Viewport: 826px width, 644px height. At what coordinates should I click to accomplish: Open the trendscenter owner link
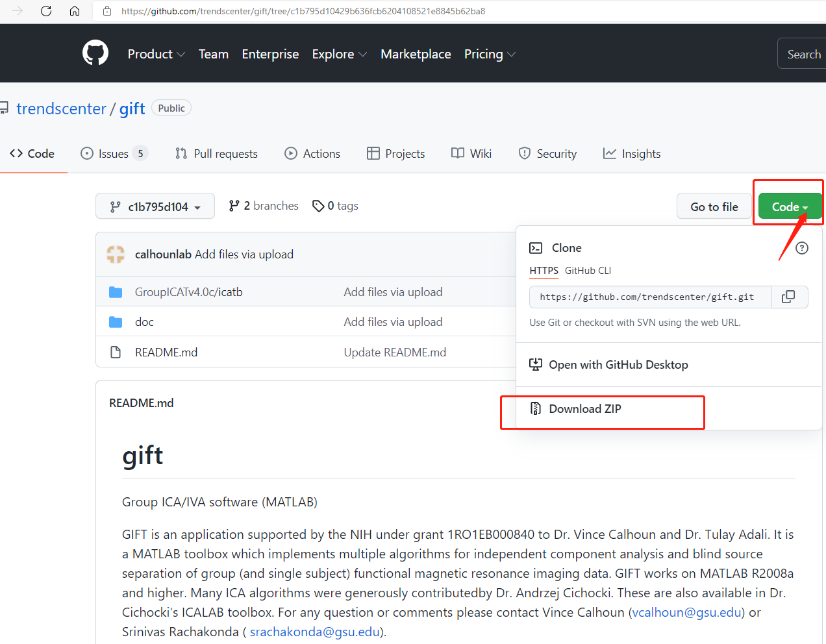[x=61, y=108]
